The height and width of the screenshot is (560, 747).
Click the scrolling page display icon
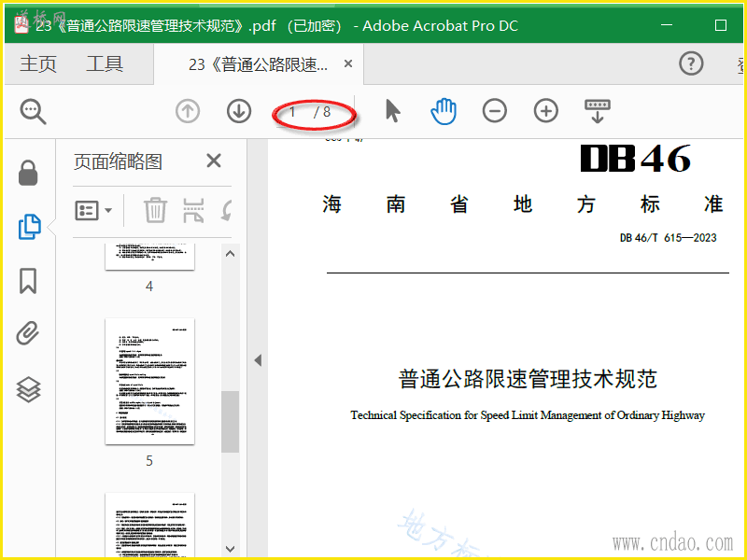click(x=598, y=111)
